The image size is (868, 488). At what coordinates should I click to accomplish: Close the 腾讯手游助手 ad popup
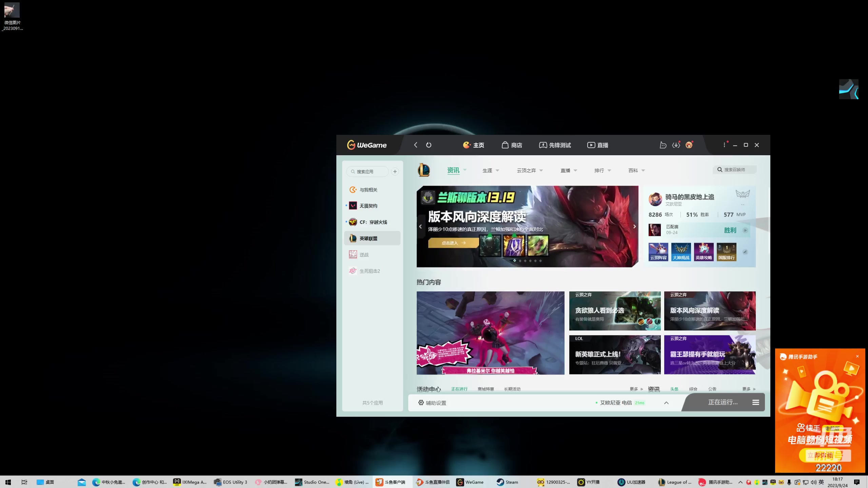point(857,356)
